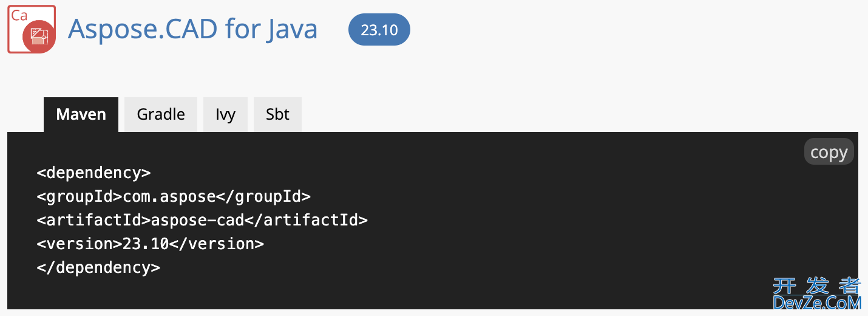The height and width of the screenshot is (316, 868).
Task: Select the Maven tab
Action: point(81,114)
